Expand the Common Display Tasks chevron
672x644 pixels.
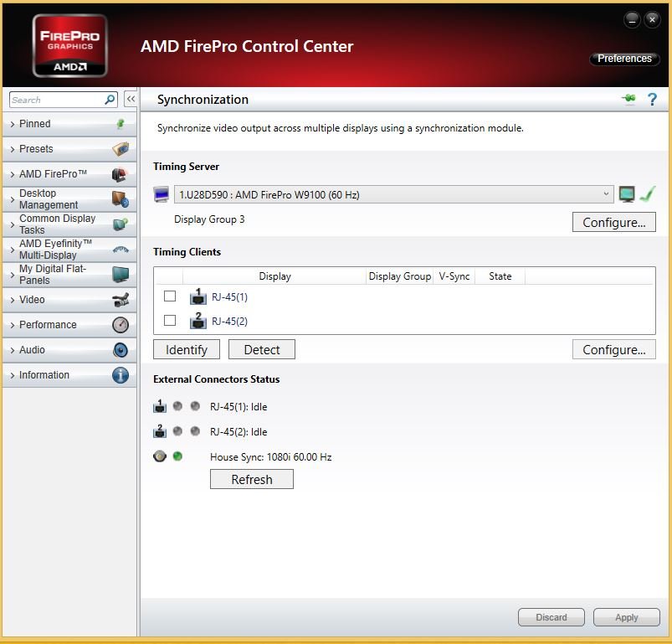[x=13, y=224]
